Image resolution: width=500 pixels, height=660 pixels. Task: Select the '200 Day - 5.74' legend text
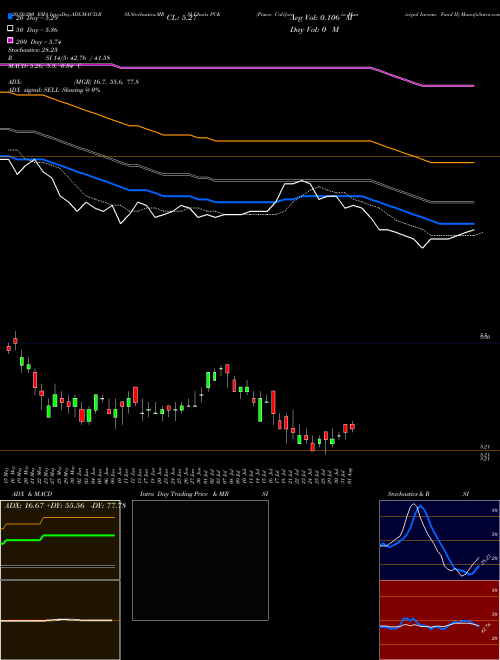[x=39, y=42]
